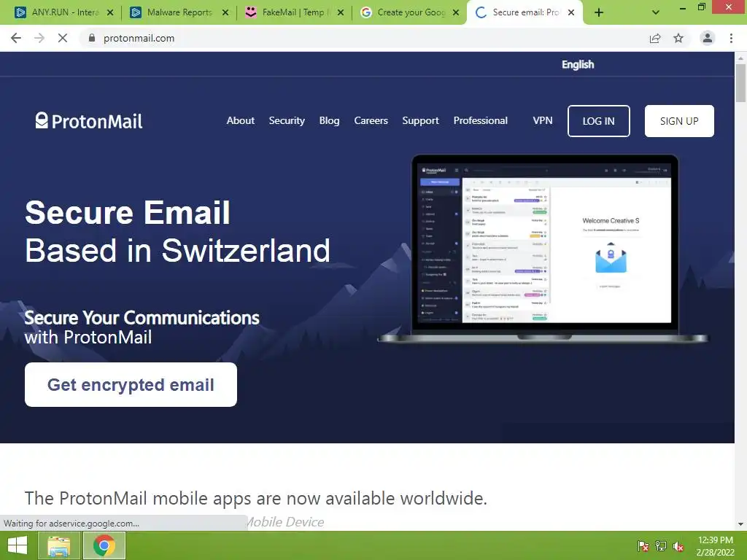Open the Windows Start button
The image size is (747, 560).
click(x=18, y=545)
